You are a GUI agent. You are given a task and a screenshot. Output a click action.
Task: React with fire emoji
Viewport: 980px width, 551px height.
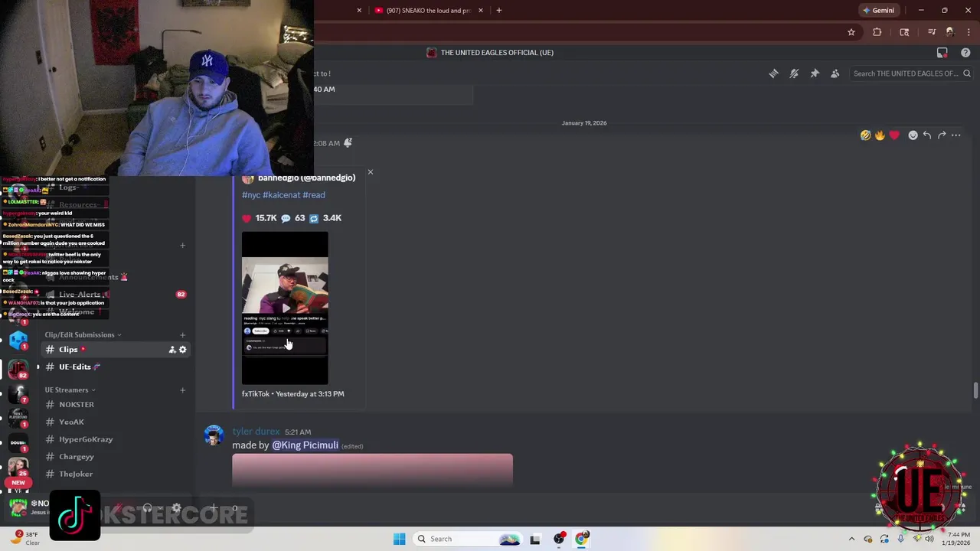(x=880, y=135)
